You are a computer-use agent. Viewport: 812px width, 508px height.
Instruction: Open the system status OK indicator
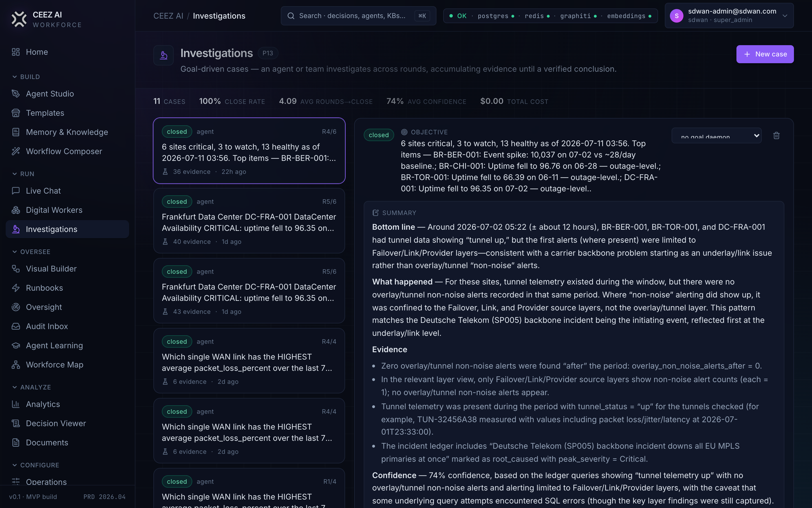pos(458,16)
